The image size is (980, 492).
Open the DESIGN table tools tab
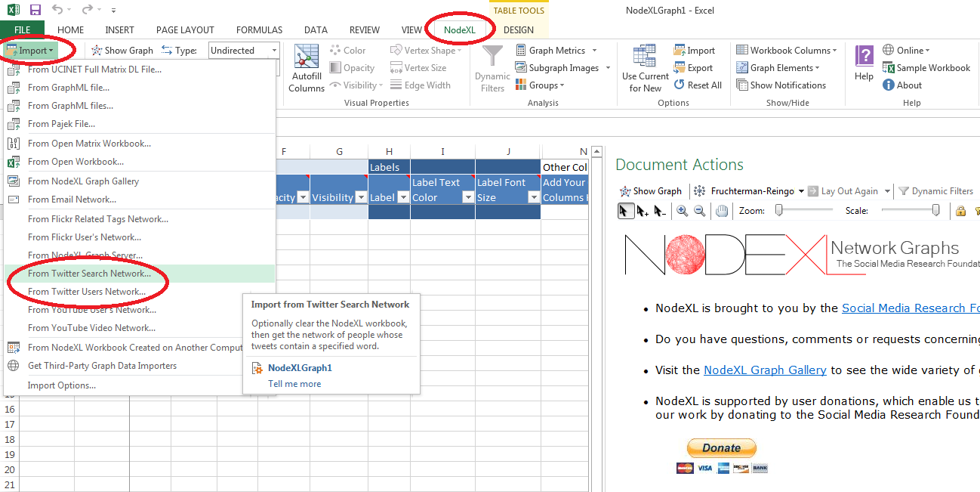pyautogui.click(x=519, y=30)
